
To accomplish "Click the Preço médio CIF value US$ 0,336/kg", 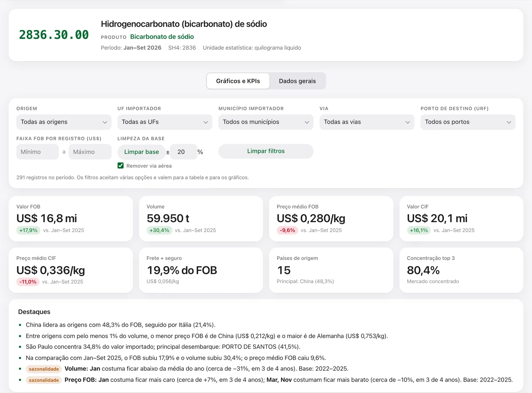I will coord(51,270).
